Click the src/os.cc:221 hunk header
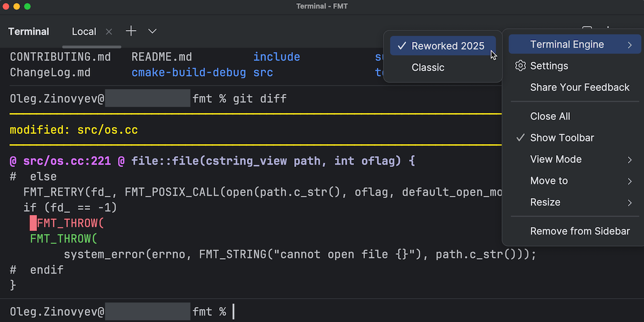Image resolution: width=644 pixels, height=322 pixels. coord(67,161)
